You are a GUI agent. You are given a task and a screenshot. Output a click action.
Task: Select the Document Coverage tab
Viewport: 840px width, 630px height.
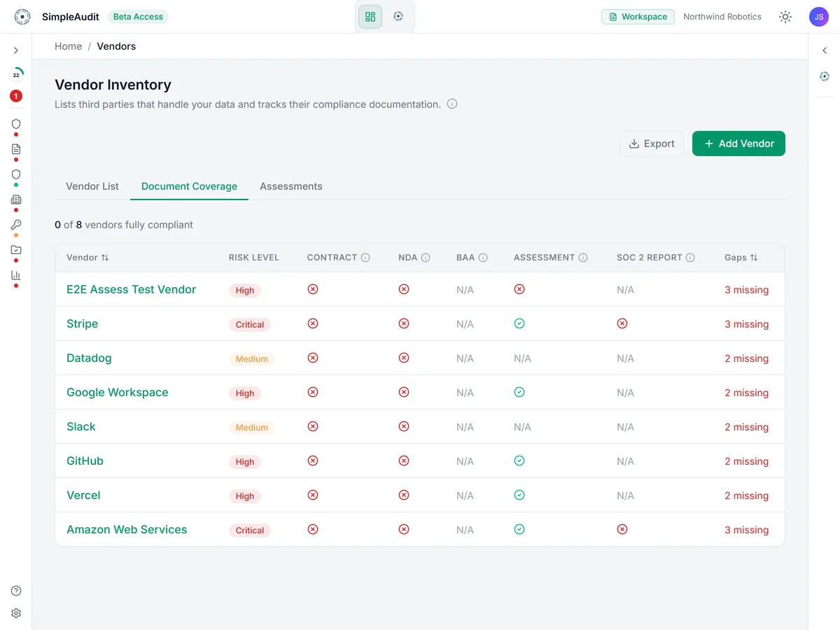(x=189, y=186)
